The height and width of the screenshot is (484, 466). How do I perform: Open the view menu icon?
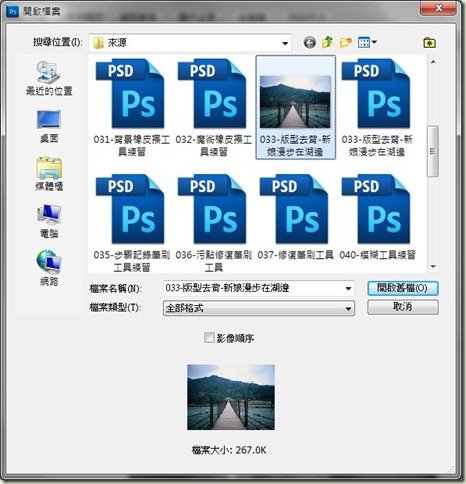(367, 42)
